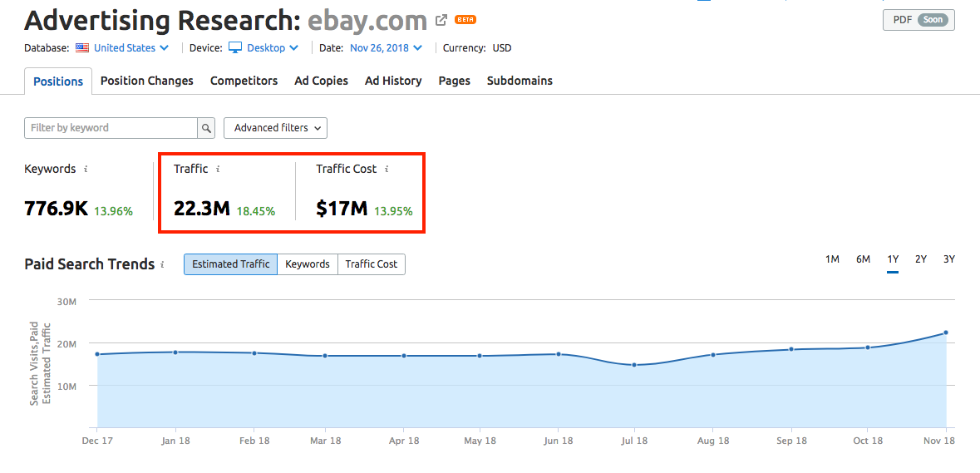Image resolution: width=980 pixels, height=473 pixels.
Task: Select the Positions tab
Action: click(58, 81)
